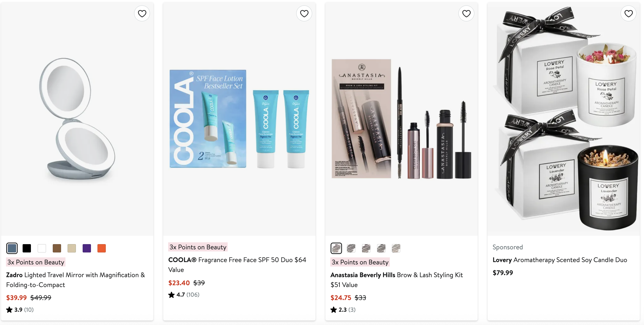Select black color swatch for Zadro mirror

(27, 248)
